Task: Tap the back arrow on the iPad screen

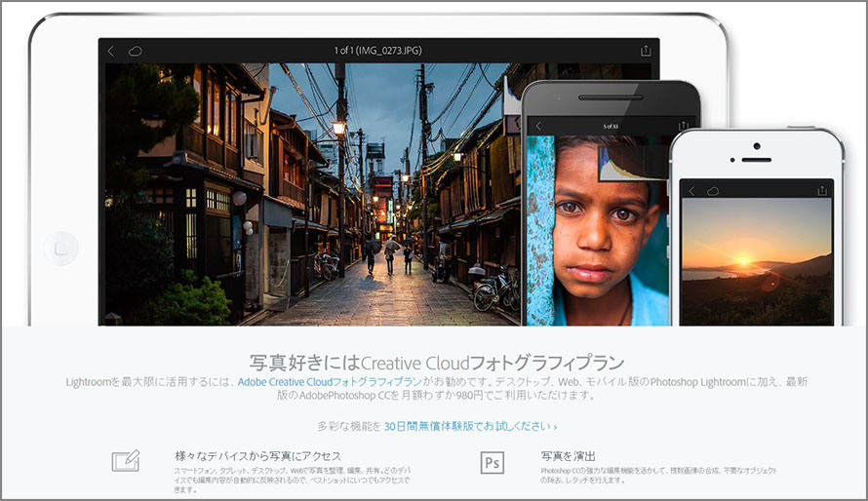Action: tap(111, 51)
